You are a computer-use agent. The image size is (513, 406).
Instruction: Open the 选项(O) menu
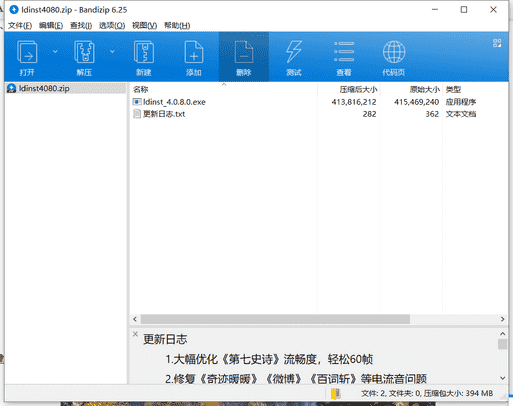click(x=112, y=26)
